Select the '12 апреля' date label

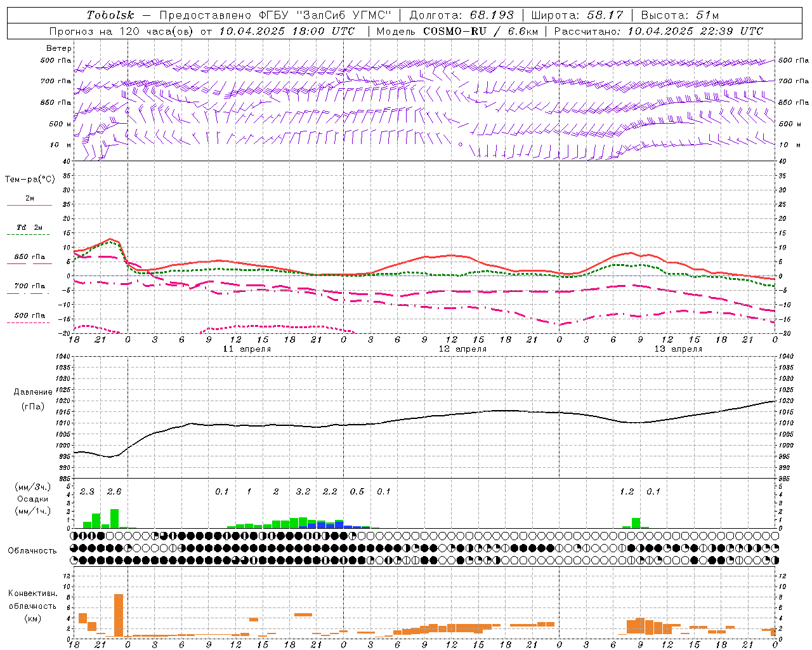click(x=462, y=349)
